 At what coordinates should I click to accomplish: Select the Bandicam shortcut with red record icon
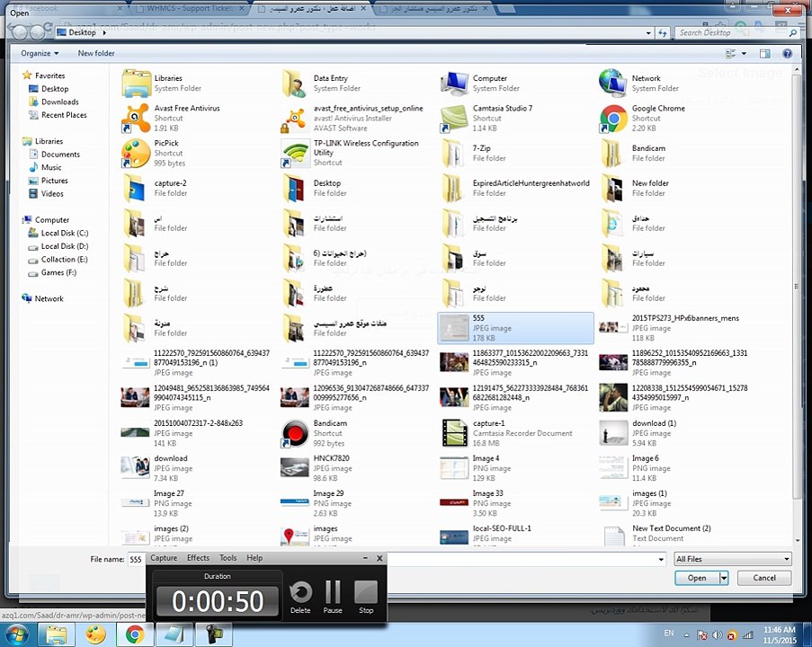295,433
